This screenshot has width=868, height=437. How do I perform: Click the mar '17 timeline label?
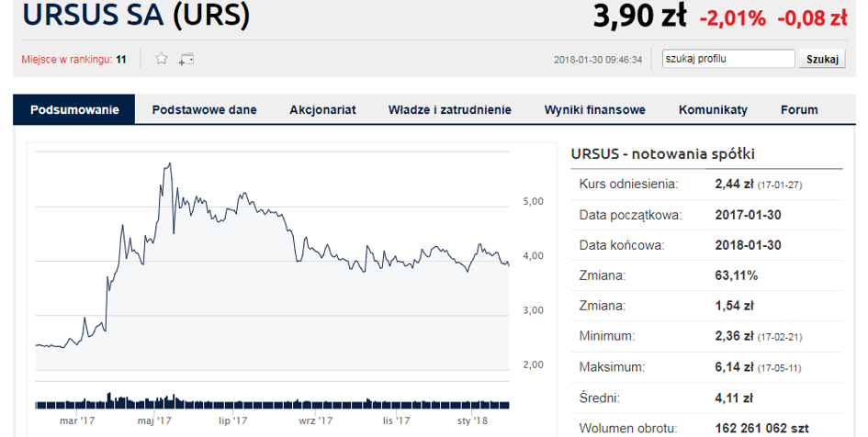[x=77, y=421]
